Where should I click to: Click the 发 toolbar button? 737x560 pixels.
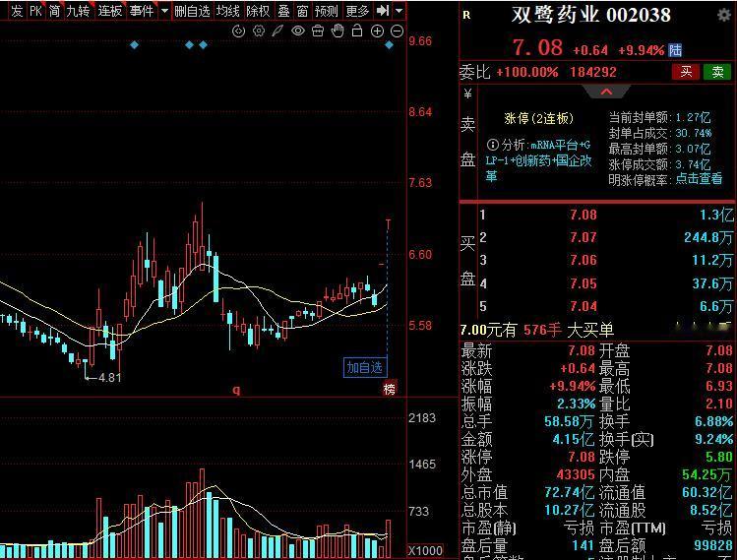tap(17, 11)
